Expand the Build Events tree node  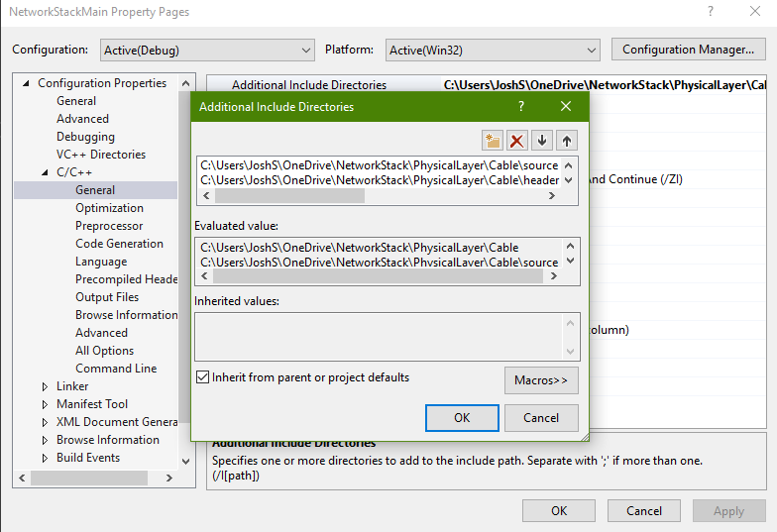(46, 458)
